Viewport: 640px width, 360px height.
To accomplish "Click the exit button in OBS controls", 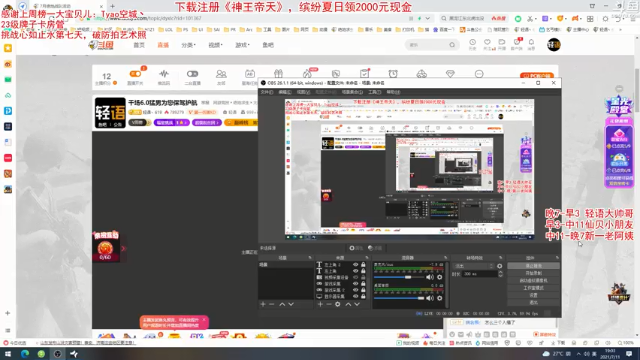I will pos(533,302).
